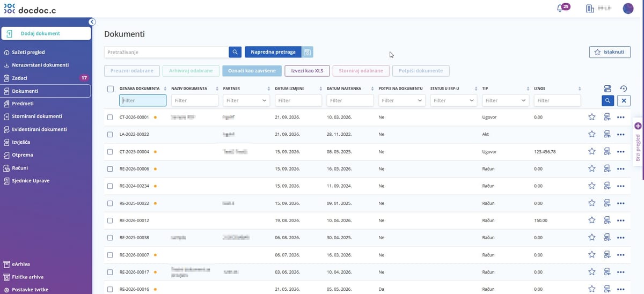Image resolution: width=644 pixels, height=294 pixels.
Task: Open the company building icon in header
Action: tap(590, 9)
